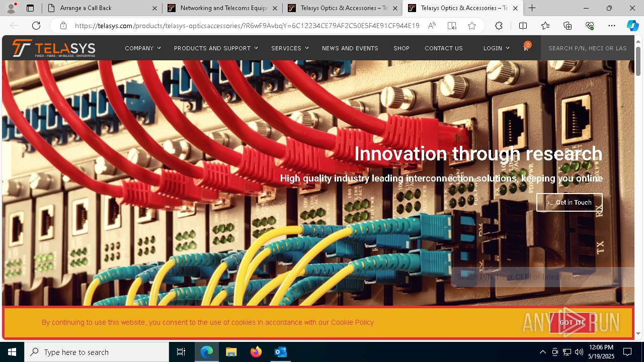This screenshot has width=644, height=362.
Task: Click the scrollbar down arrow
Action: tap(638, 333)
